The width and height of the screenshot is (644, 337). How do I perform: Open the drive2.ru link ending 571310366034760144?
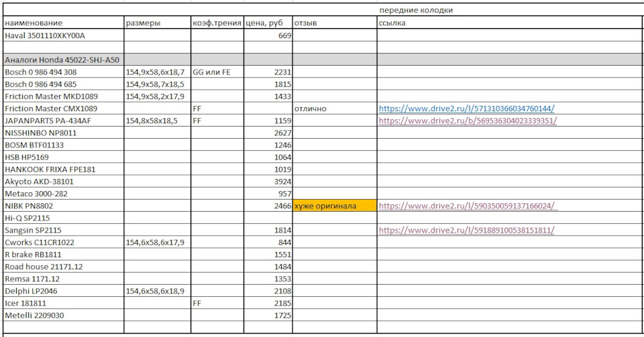(x=467, y=109)
